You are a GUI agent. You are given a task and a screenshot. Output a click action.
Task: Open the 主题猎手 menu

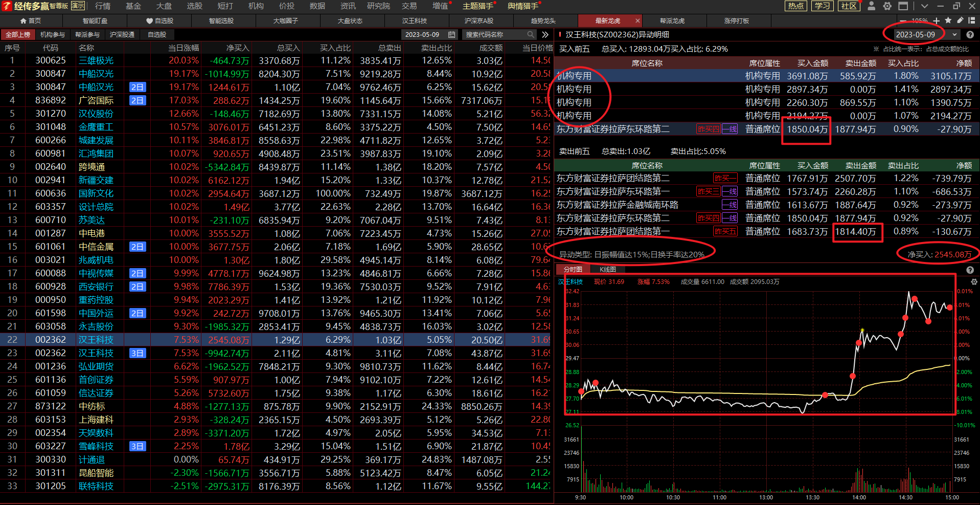coord(478,6)
